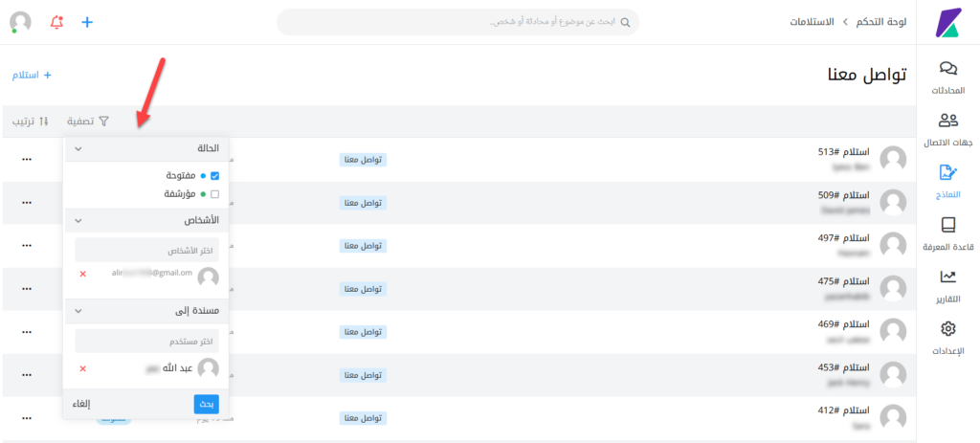Open المحادثات conversations icon in sidebar

[947, 69]
